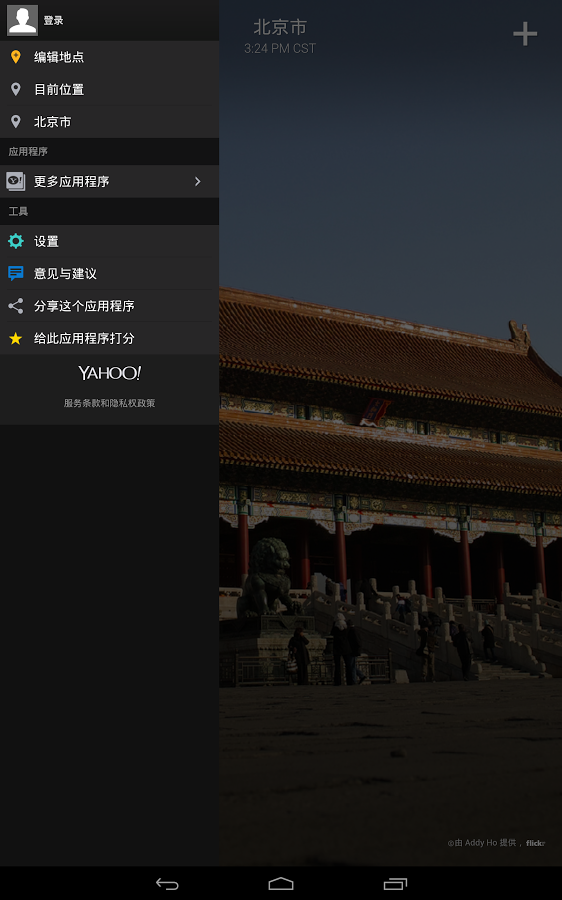Tap the Android back navigation button
The width and height of the screenshot is (562, 900).
(167, 884)
